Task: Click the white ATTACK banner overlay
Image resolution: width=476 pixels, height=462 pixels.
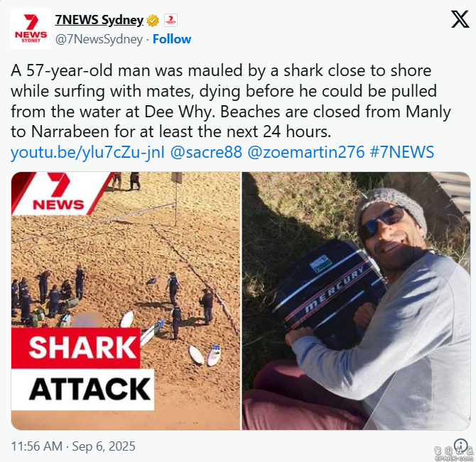Action: [x=82, y=389]
